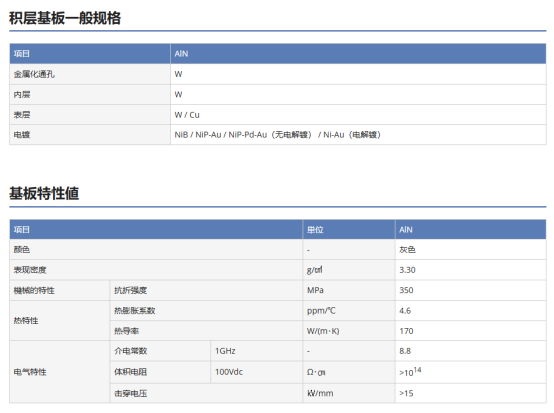Select the W / Cu value cell
Screen dimensions: 554x413
[358, 115]
